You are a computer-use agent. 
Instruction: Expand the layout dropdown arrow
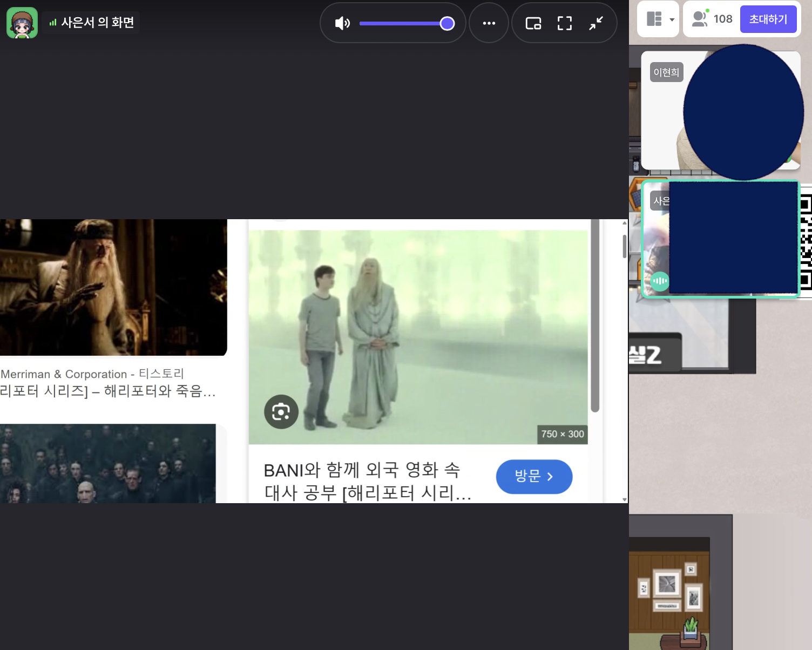pyautogui.click(x=672, y=19)
